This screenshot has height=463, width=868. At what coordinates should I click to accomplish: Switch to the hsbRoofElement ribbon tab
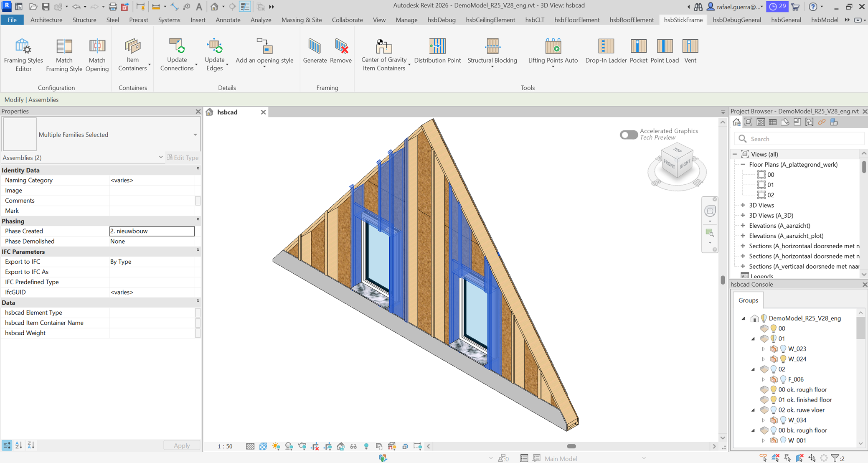pos(631,20)
